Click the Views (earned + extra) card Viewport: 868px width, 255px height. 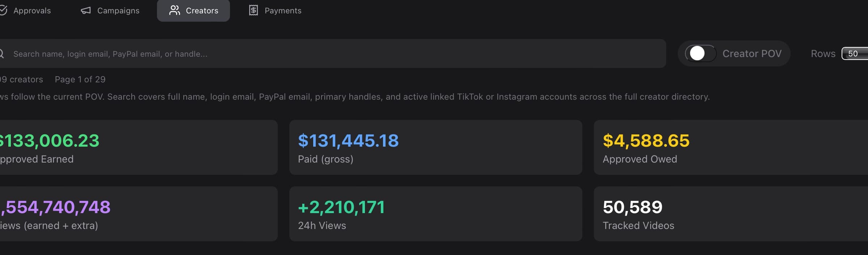point(137,214)
